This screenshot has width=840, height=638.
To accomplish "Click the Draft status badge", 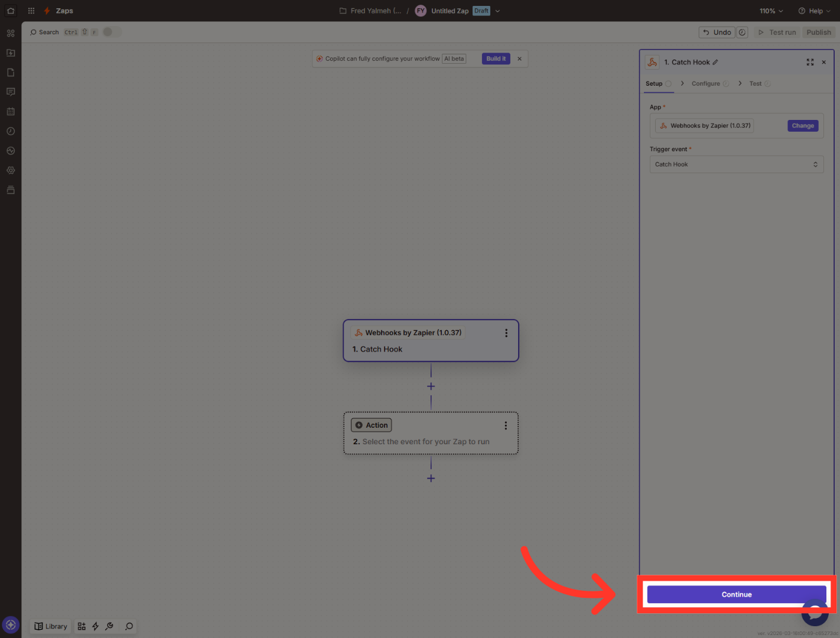I will click(x=481, y=11).
